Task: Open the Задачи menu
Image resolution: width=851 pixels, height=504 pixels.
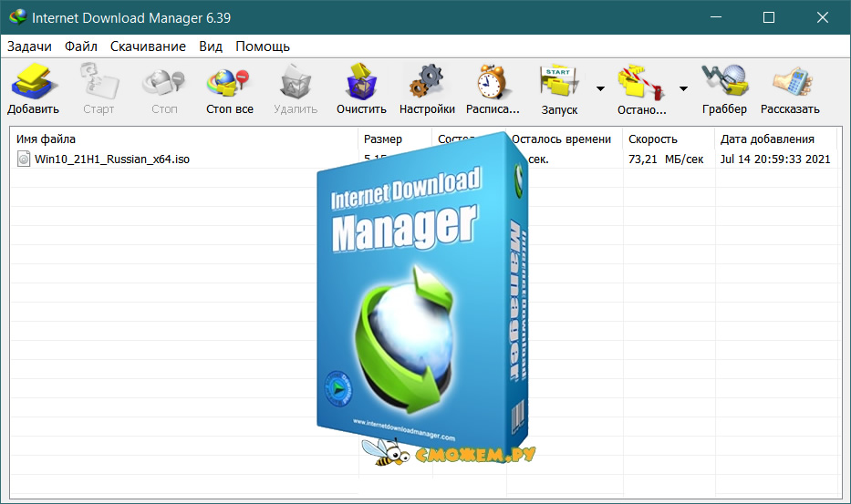Action: [x=29, y=46]
